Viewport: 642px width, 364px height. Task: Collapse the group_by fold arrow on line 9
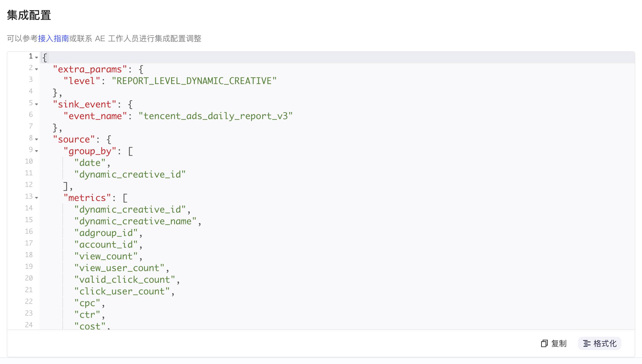pyautogui.click(x=37, y=151)
